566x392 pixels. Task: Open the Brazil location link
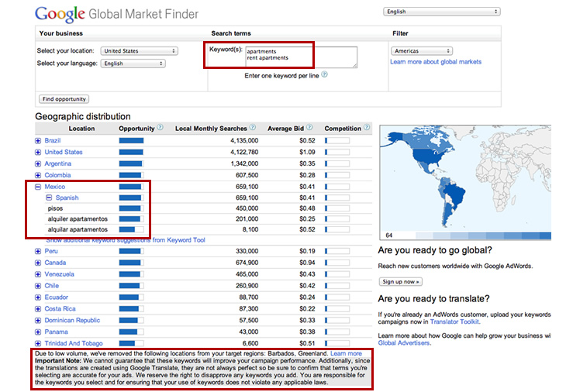coord(53,141)
